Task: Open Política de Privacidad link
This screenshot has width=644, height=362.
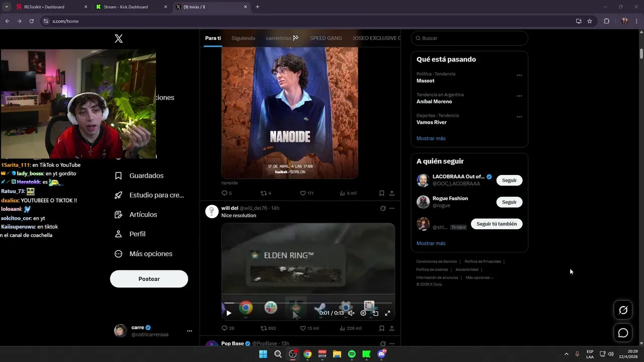Action: coord(482,261)
